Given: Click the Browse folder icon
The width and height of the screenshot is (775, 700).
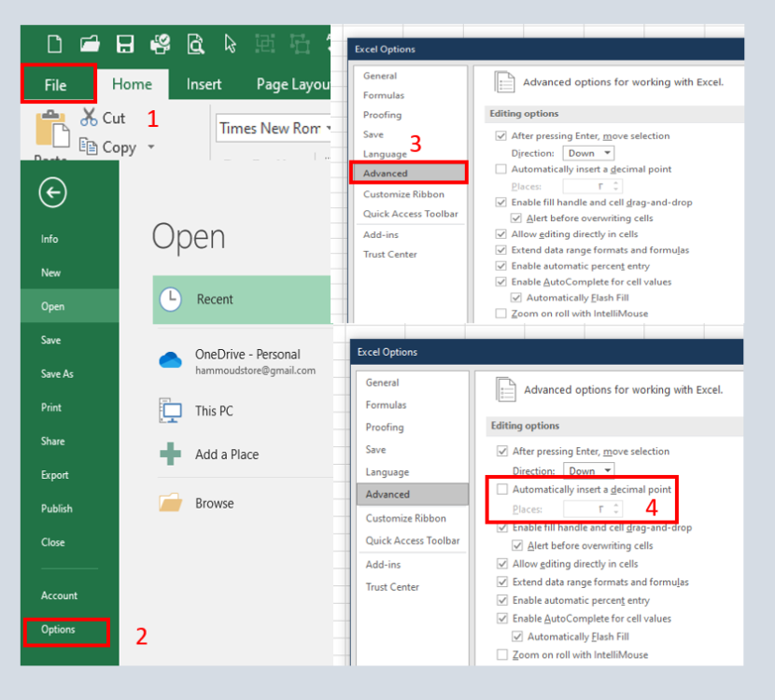Looking at the screenshot, I should (171, 502).
